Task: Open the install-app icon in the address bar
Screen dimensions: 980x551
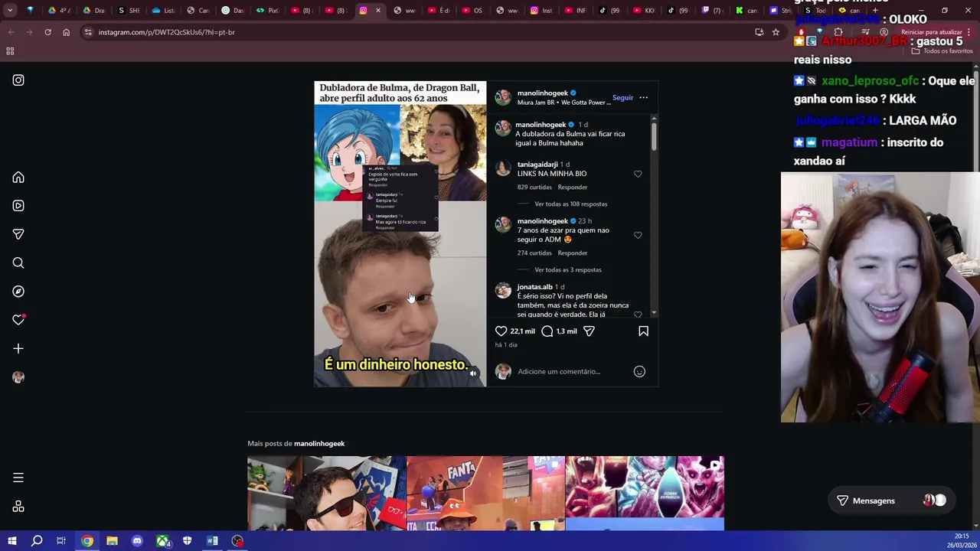Action: coord(759,32)
